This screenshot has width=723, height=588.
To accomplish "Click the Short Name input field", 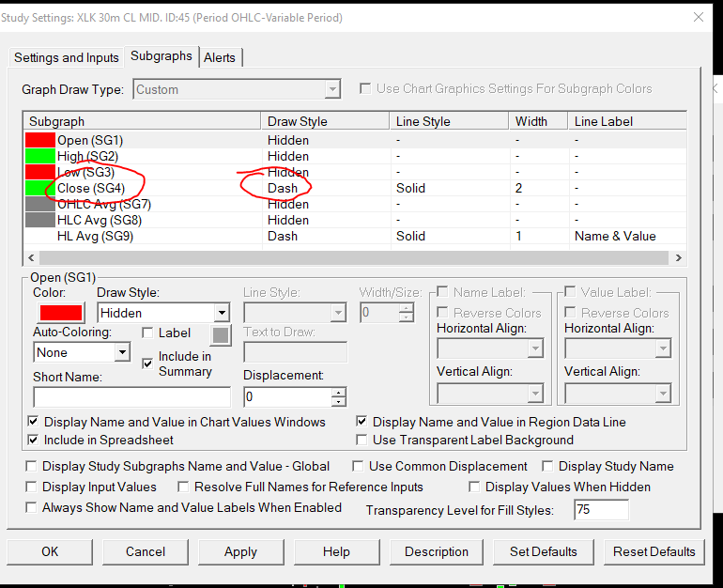I will click(x=131, y=397).
